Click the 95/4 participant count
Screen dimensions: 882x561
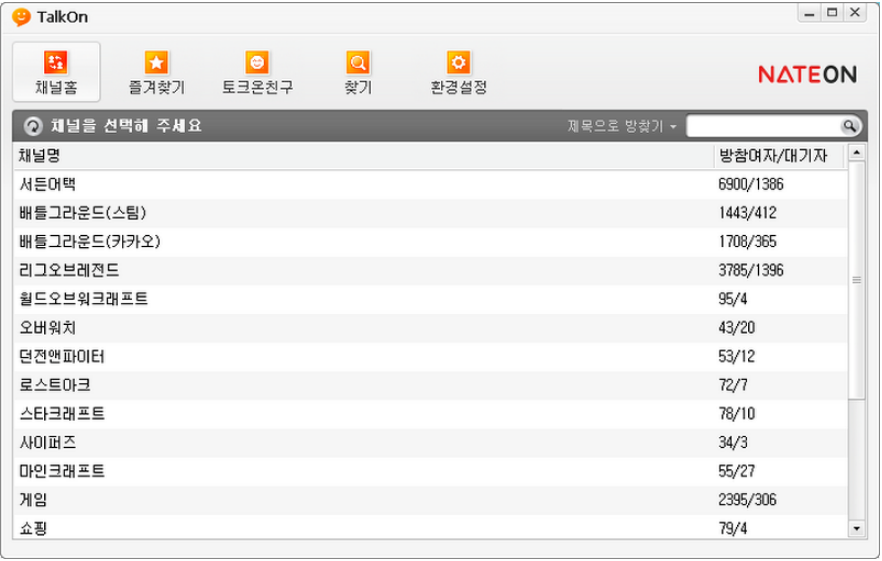click(x=733, y=299)
